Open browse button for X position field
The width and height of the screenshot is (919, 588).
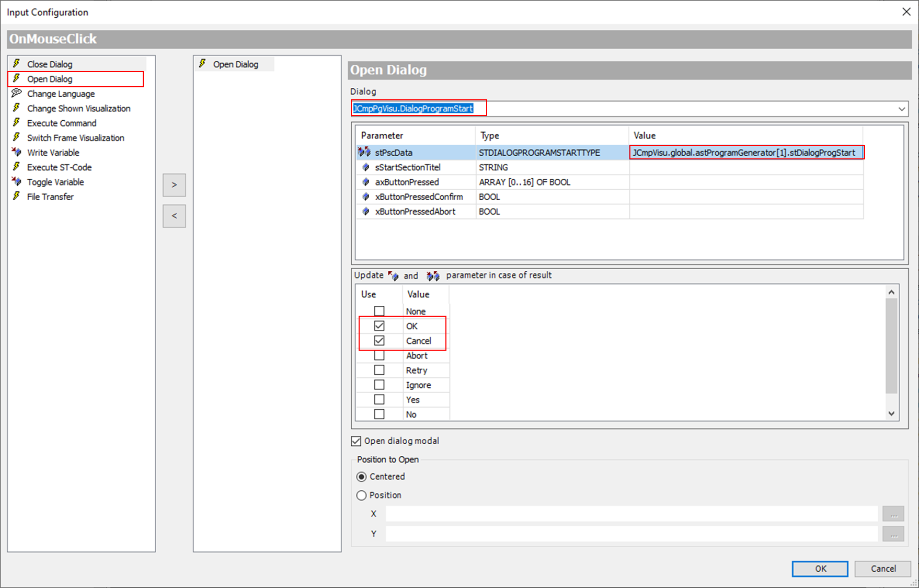tap(893, 514)
